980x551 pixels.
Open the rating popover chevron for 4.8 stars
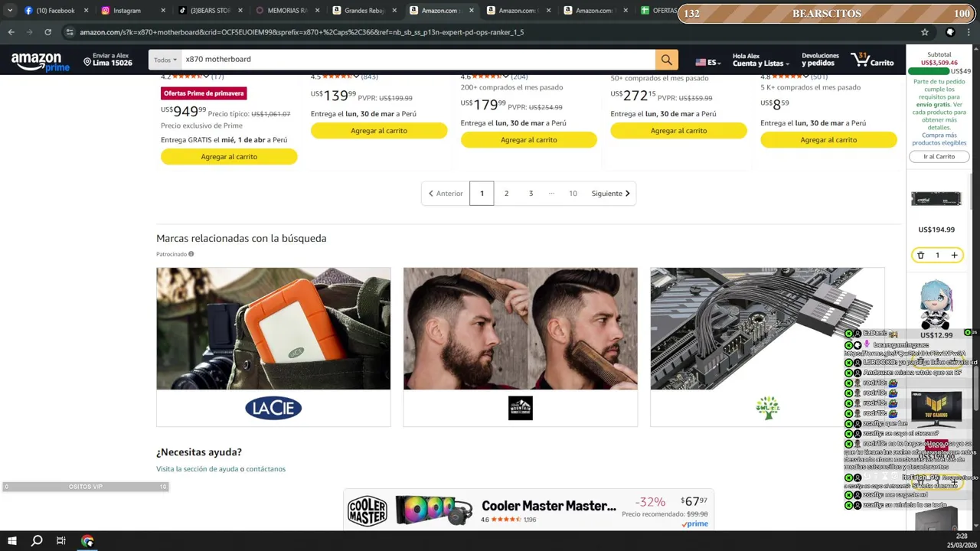tap(806, 77)
